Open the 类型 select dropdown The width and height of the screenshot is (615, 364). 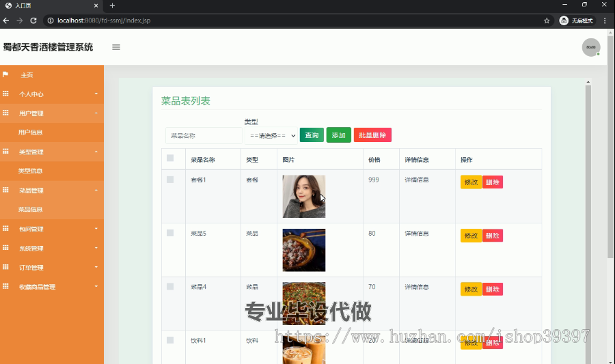pyautogui.click(x=271, y=136)
